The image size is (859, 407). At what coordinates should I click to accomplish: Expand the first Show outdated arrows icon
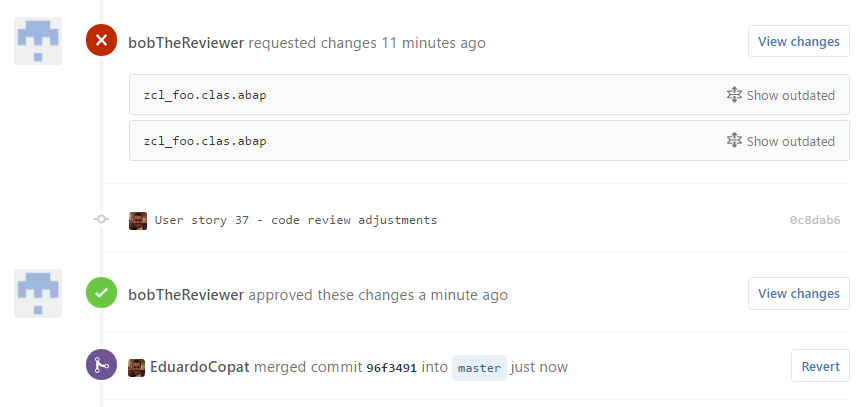click(x=734, y=95)
